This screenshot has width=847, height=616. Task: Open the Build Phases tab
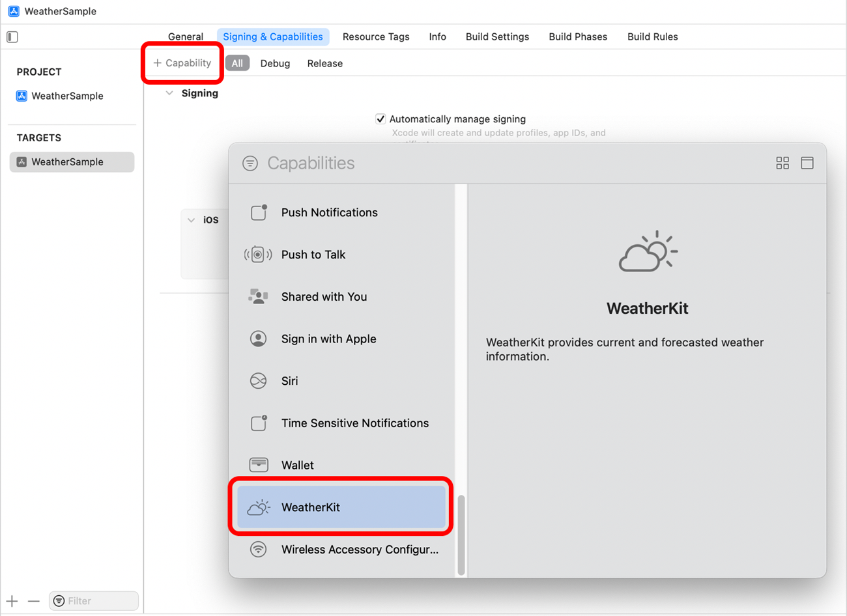coord(578,36)
